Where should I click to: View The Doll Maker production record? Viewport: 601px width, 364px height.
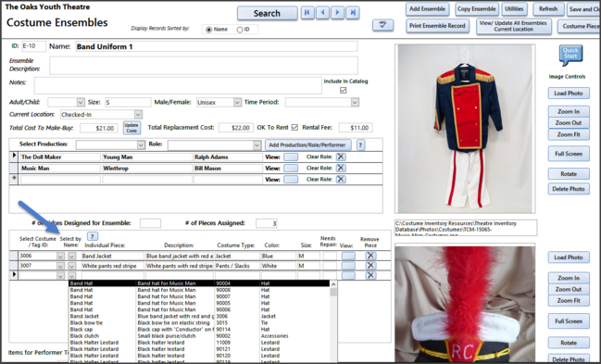pyautogui.click(x=291, y=157)
